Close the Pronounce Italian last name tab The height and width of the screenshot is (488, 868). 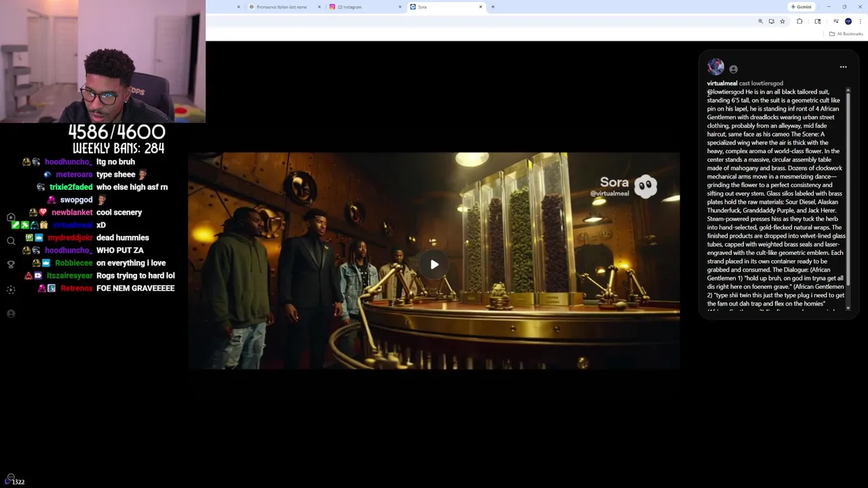(319, 7)
